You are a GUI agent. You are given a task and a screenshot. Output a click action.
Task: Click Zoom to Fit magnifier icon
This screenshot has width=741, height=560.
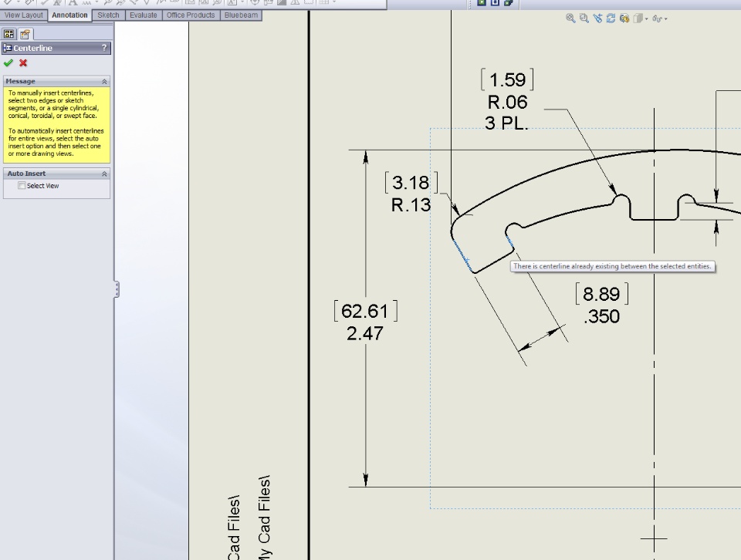coord(570,19)
